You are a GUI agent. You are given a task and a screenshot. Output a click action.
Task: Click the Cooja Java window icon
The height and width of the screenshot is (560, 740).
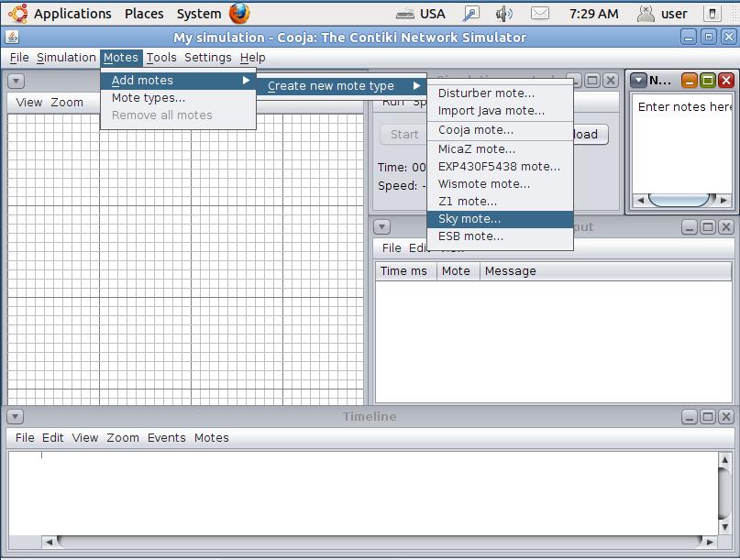[x=12, y=37]
